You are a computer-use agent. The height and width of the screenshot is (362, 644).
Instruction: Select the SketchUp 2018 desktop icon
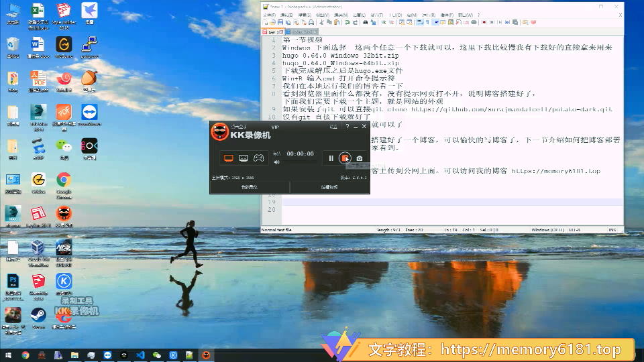point(38,287)
